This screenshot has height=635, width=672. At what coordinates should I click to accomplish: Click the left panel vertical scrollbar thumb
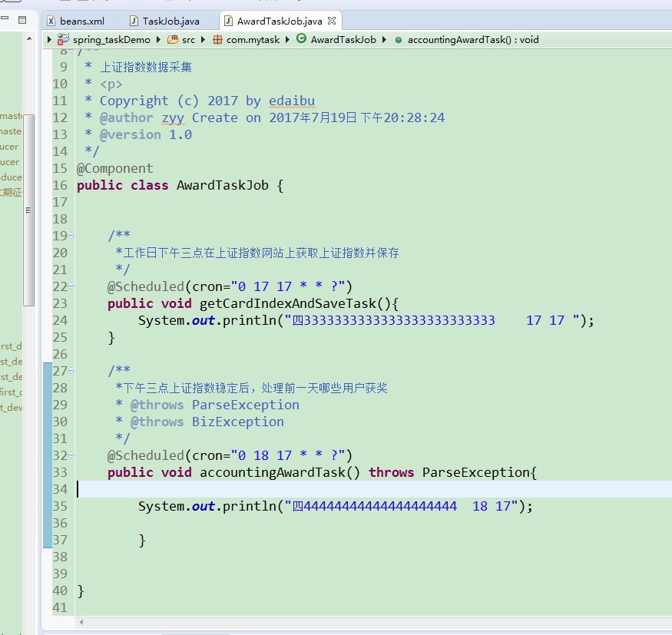pos(28,210)
